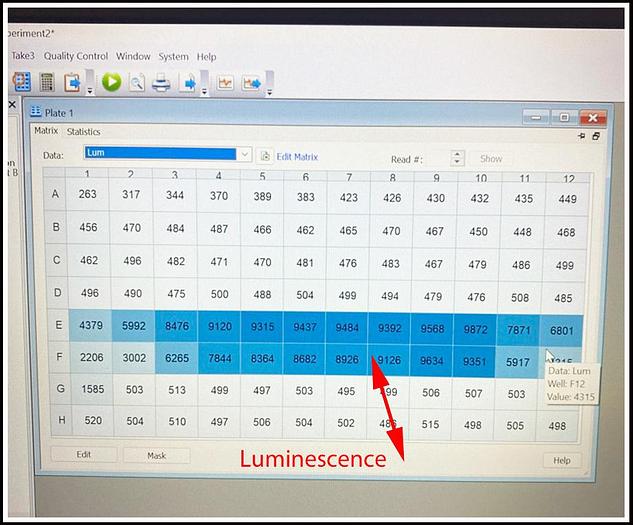
Task: Click the green Read Plate play icon
Action: (111, 82)
